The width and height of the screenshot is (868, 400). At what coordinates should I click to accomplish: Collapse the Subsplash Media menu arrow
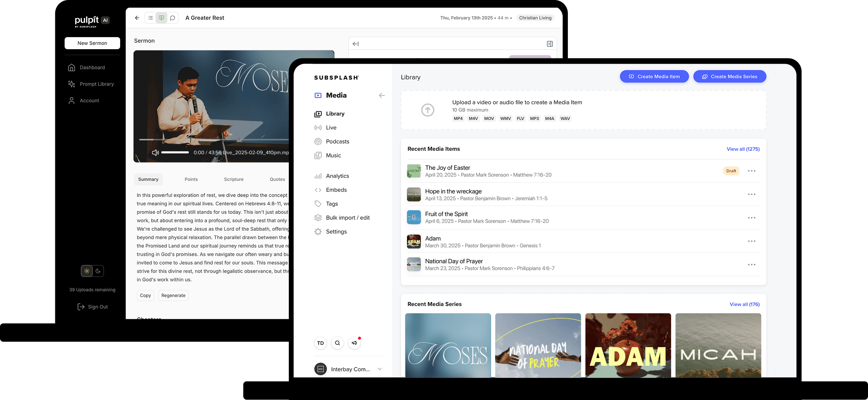tap(382, 96)
